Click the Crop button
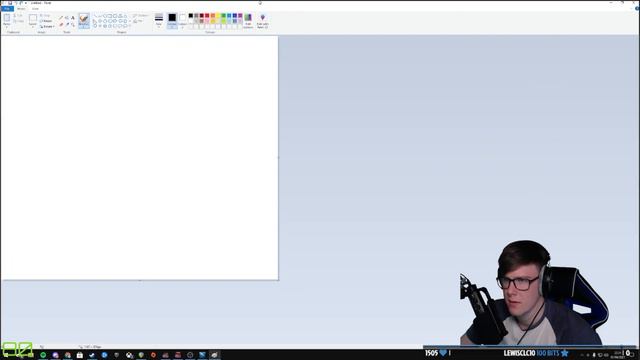 pyautogui.click(x=45, y=16)
